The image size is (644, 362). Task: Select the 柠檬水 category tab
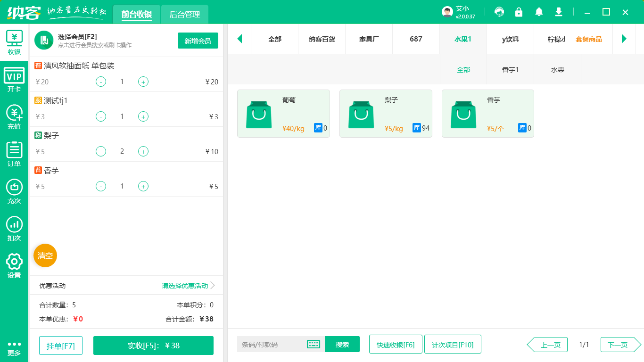pos(551,39)
